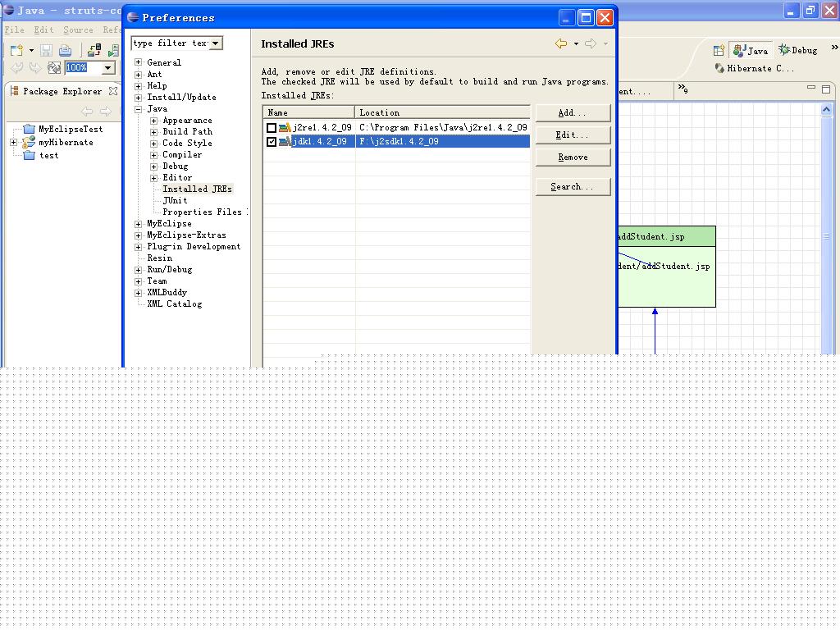Open the dropdown arrow beside New wizard icon
The width and height of the screenshot is (840, 630).
[31, 51]
